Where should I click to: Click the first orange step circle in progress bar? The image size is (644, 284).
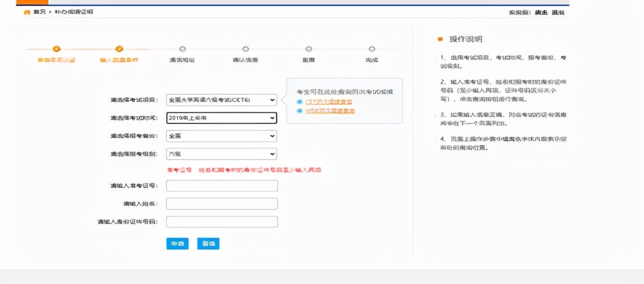(56, 49)
